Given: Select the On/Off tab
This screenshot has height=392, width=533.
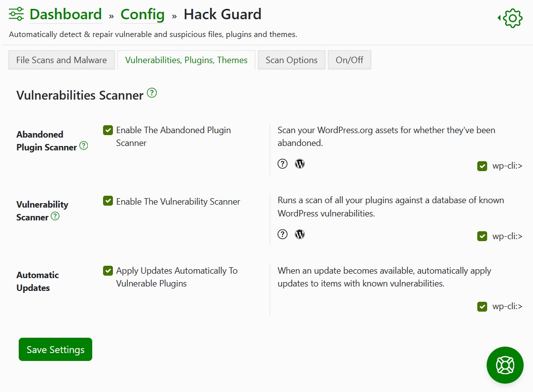Looking at the screenshot, I should [349, 60].
